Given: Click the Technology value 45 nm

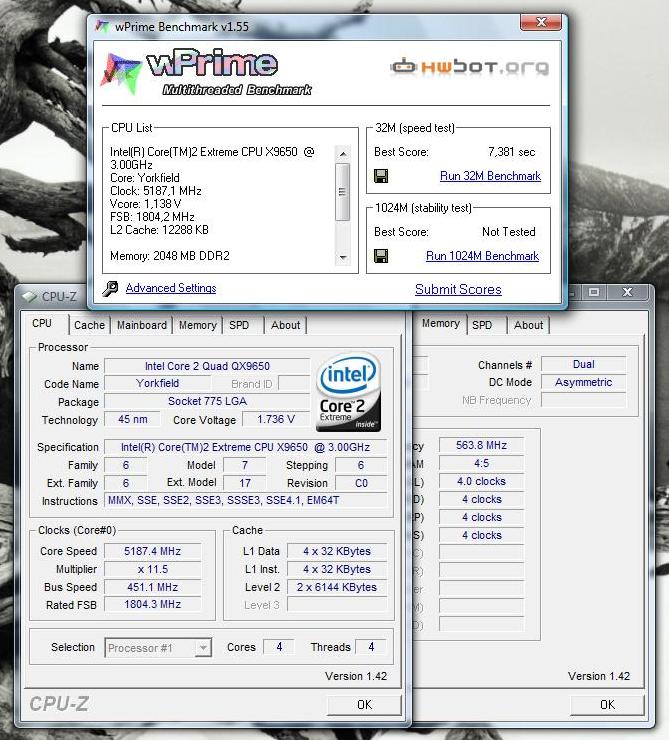Looking at the screenshot, I should coord(133,419).
